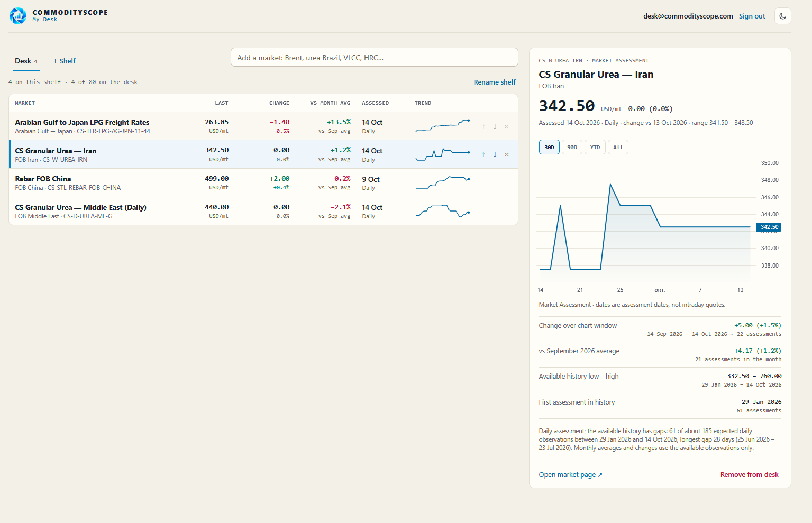The height and width of the screenshot is (523, 812).
Task: Click the Middle East urea trend sparkline
Action: coord(443,211)
